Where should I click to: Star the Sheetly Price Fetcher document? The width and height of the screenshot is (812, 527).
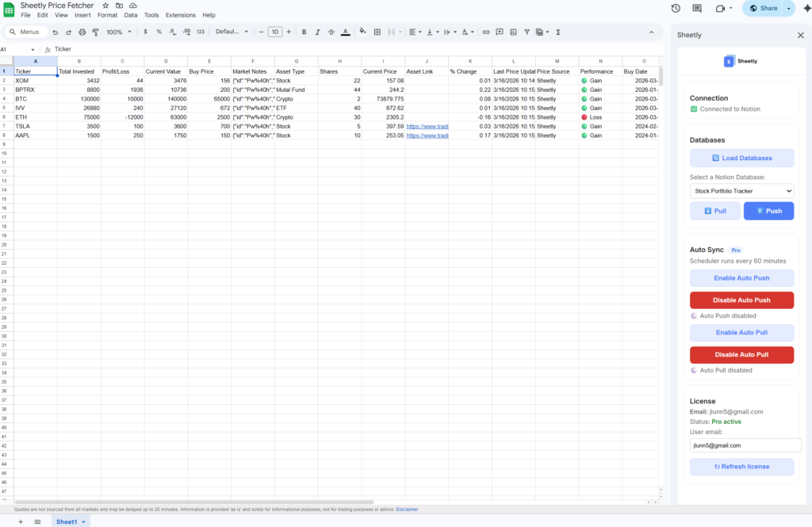coord(105,6)
